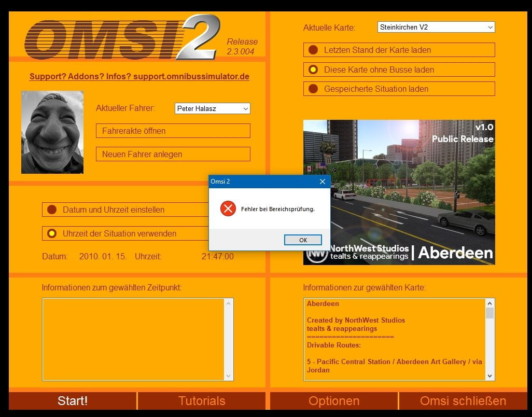Click the red error icon in dialog
Viewport: 532px width, 417px height.
(x=228, y=209)
